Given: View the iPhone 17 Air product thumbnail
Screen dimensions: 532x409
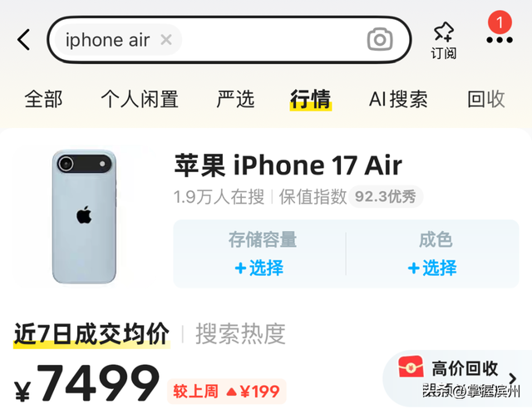Looking at the screenshot, I should [x=84, y=216].
